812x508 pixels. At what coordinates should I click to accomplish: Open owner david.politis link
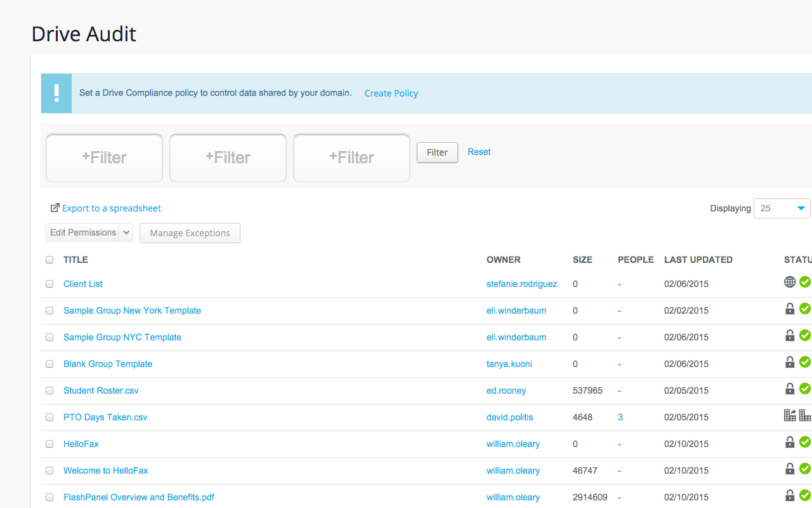click(510, 417)
